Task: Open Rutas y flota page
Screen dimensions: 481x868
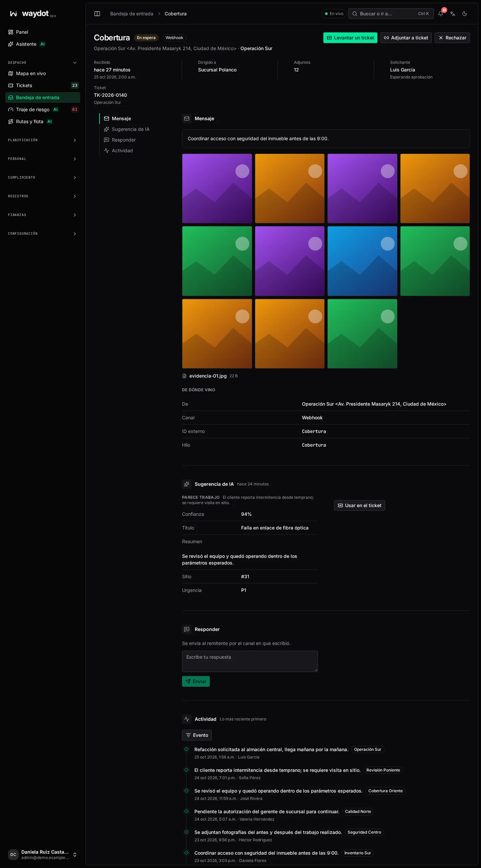Action: (x=43, y=122)
